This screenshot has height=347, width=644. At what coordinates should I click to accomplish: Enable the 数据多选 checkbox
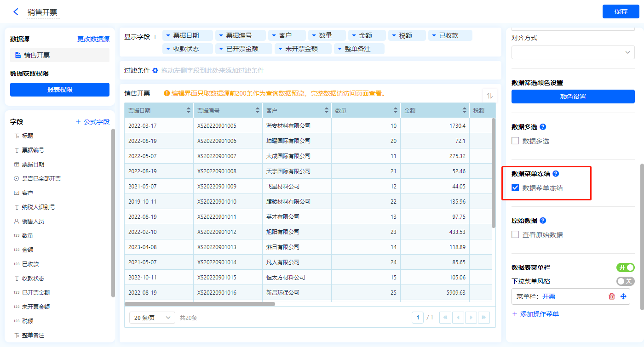(516, 141)
